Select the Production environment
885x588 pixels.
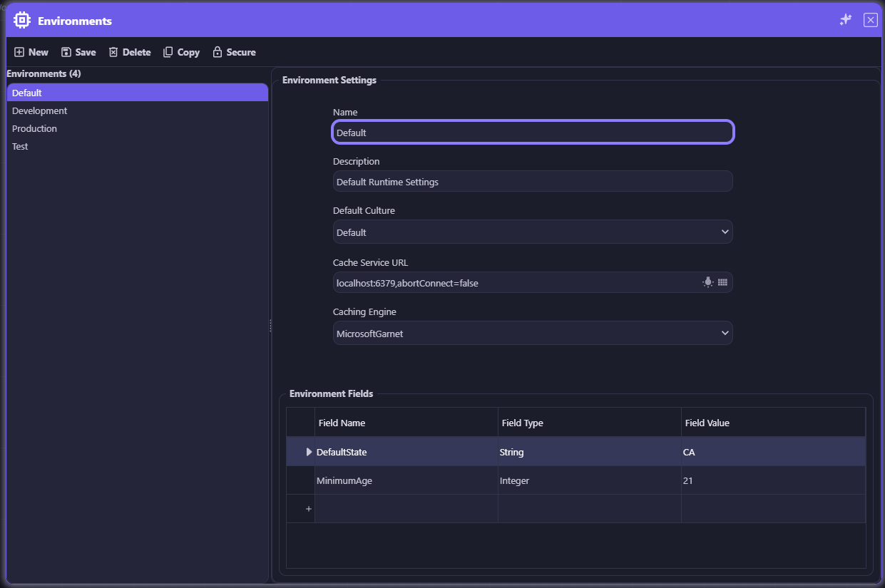138,128
